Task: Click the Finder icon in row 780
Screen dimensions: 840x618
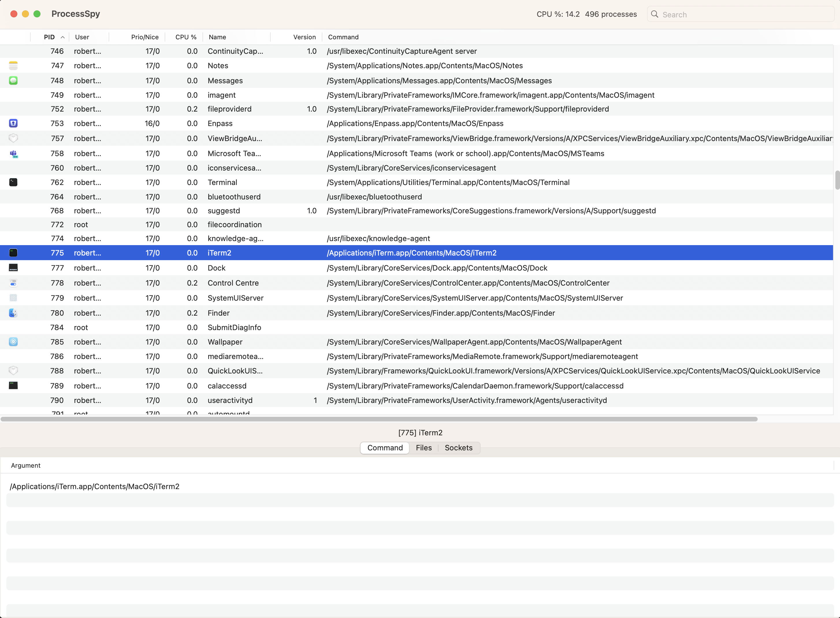Action: click(x=13, y=313)
